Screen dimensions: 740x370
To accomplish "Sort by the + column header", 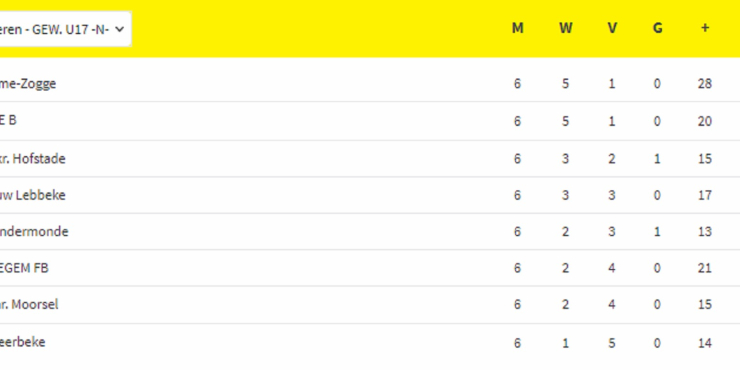I will coord(705,28).
